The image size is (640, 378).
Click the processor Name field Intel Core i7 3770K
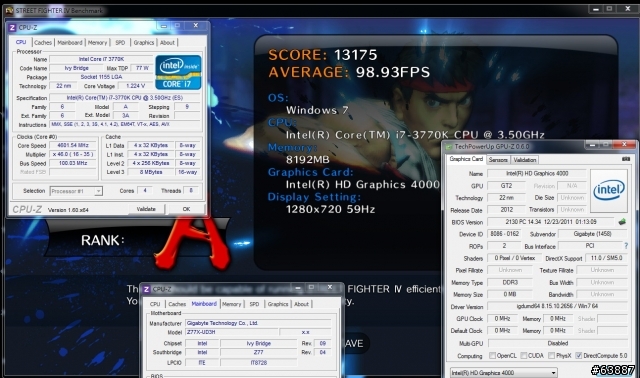101,59
